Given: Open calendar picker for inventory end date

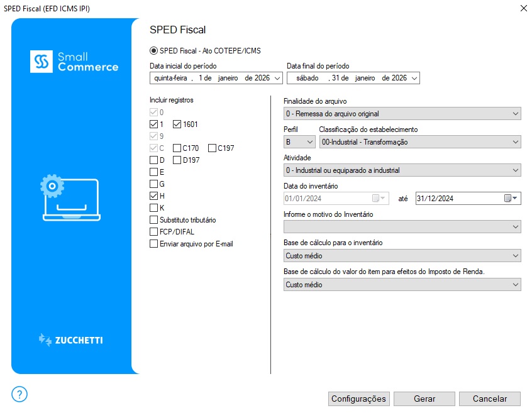Looking at the screenshot, I should [511, 198].
